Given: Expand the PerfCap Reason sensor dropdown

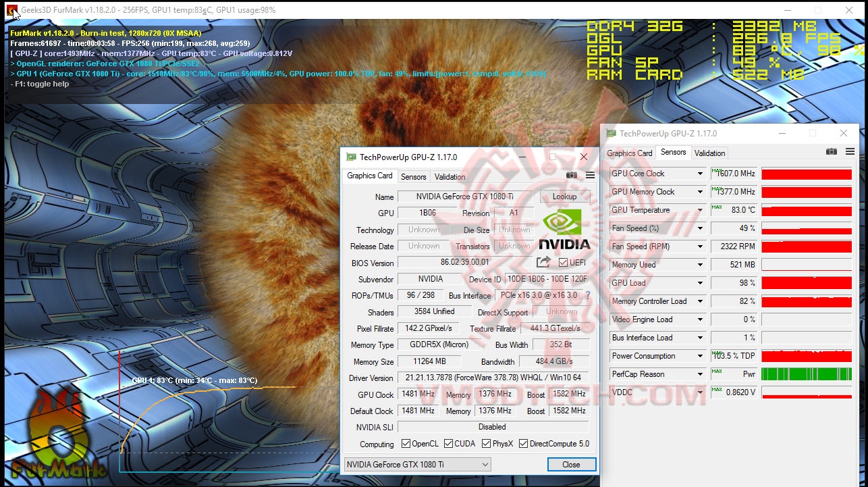Looking at the screenshot, I should (700, 374).
